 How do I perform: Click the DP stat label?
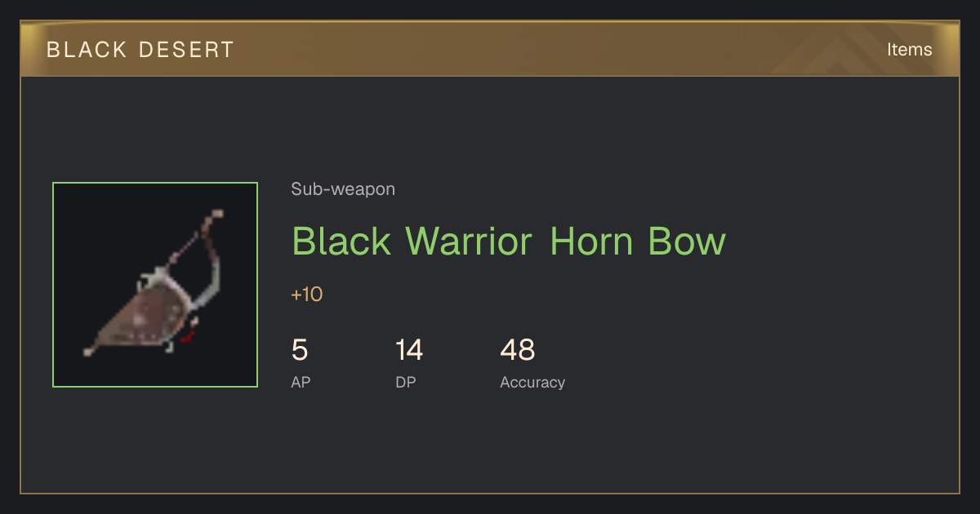click(406, 382)
